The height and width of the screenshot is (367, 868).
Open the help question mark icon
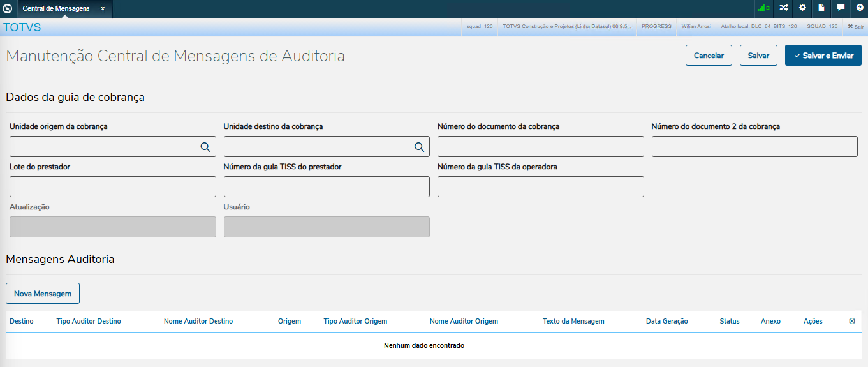coord(860,8)
